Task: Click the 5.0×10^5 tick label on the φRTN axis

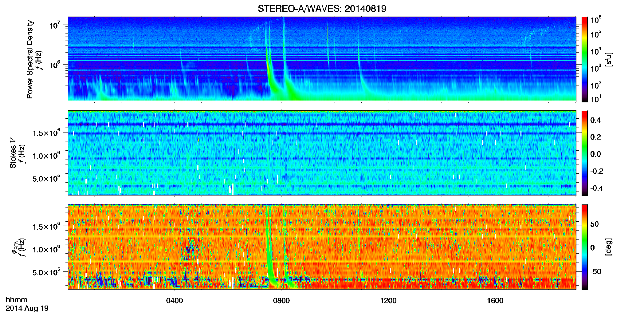Action: click(x=46, y=272)
